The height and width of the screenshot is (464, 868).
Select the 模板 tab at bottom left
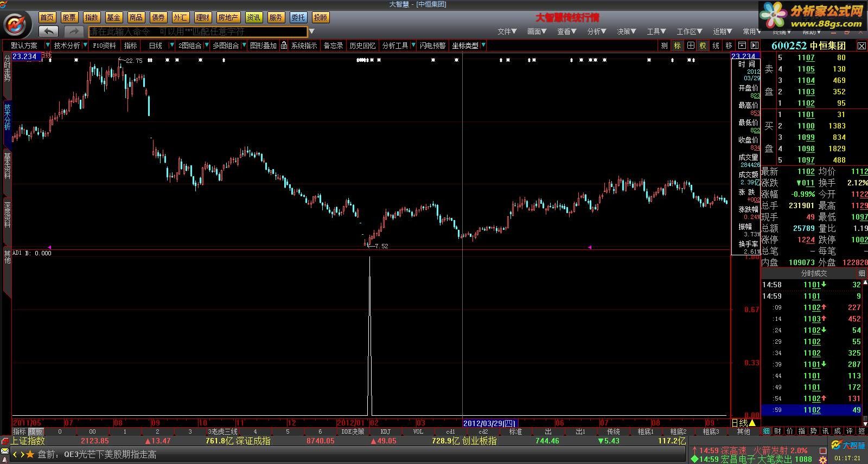coord(36,431)
